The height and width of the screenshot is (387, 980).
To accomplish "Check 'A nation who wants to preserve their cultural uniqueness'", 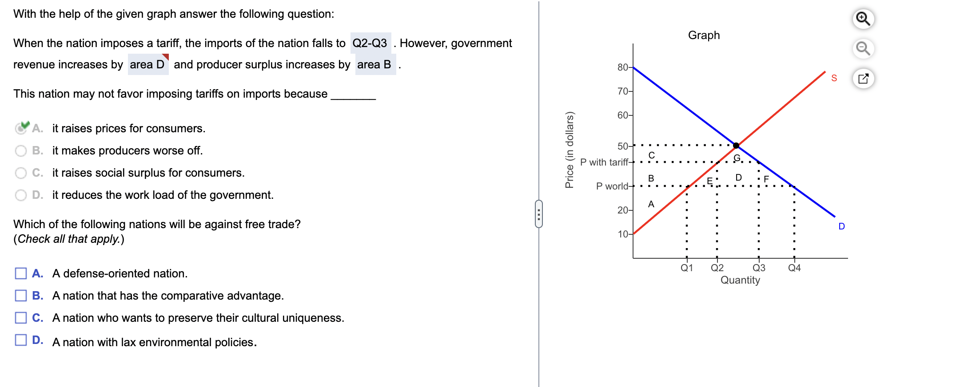I will [x=20, y=318].
